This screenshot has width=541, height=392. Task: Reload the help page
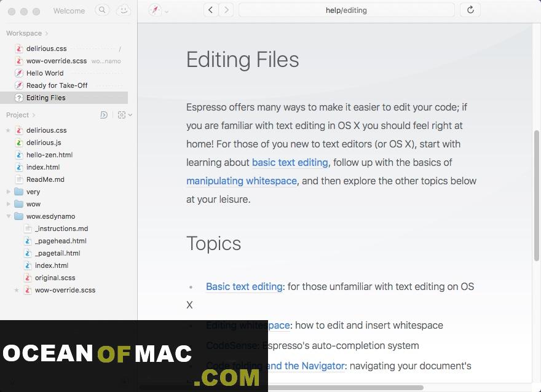click(470, 10)
